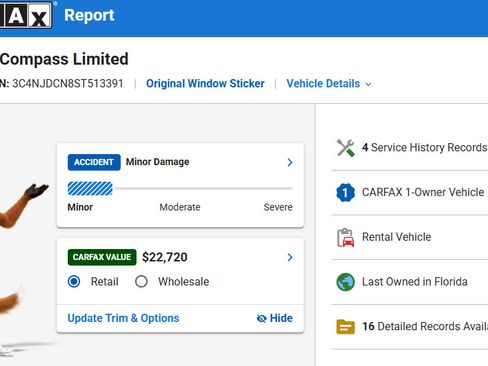Click Update Trim & Options link
Screen dimensions: 488x366
tap(123, 318)
